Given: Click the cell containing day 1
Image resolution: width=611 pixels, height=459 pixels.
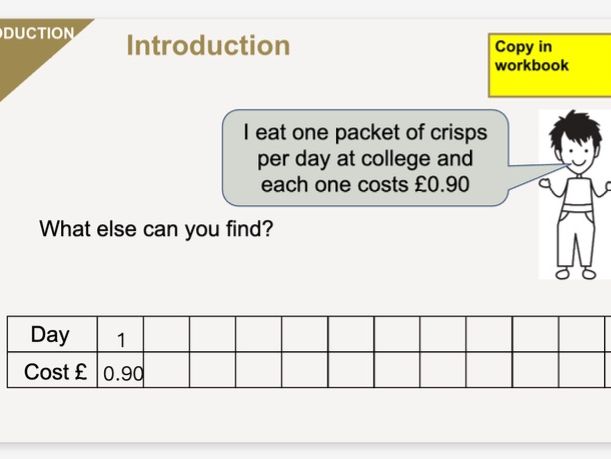Looking at the screenshot, I should [x=121, y=337].
